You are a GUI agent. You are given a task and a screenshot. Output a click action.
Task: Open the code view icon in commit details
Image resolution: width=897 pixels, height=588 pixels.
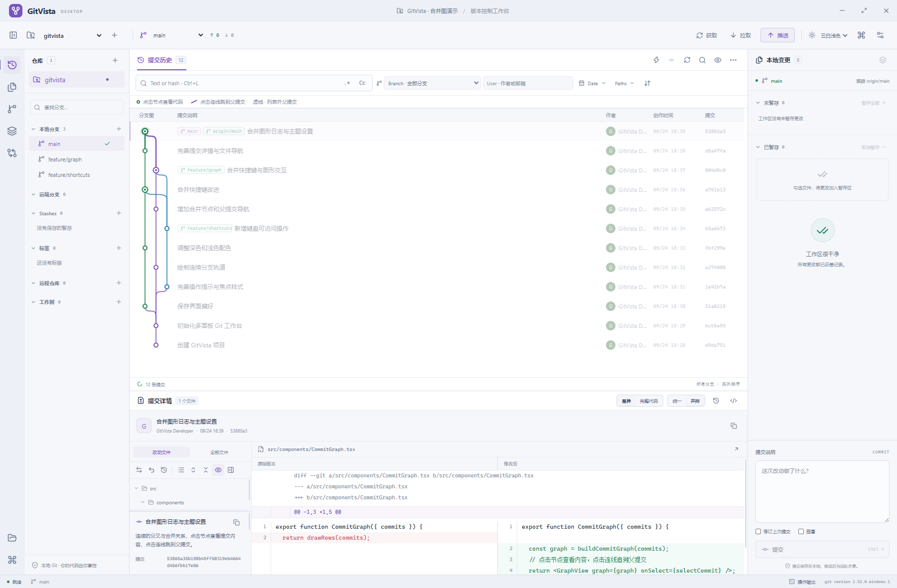(x=734, y=401)
